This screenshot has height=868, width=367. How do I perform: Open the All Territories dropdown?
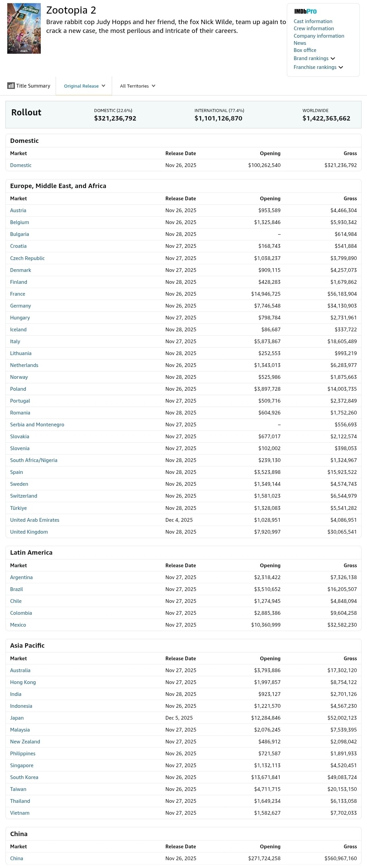click(137, 86)
